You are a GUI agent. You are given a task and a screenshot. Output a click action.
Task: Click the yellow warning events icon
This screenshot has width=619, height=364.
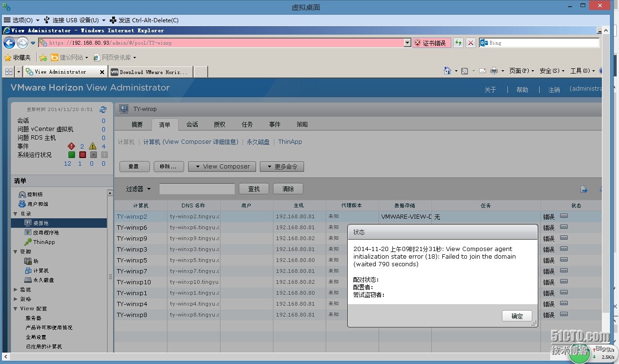tap(93, 146)
